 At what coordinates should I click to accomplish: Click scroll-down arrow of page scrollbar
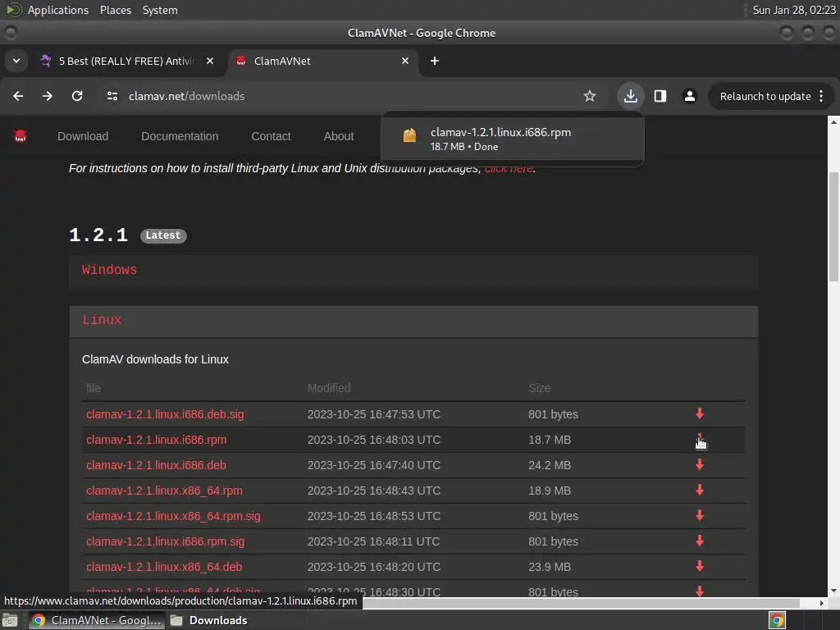click(x=833, y=591)
